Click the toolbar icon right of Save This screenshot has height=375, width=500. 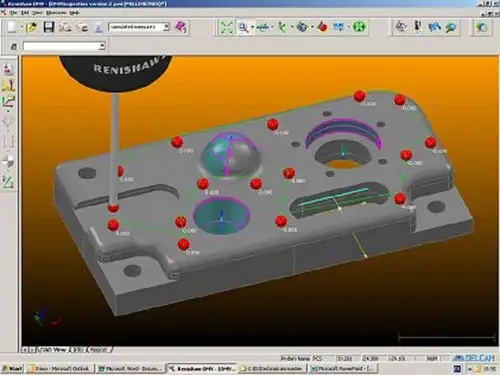[65, 27]
